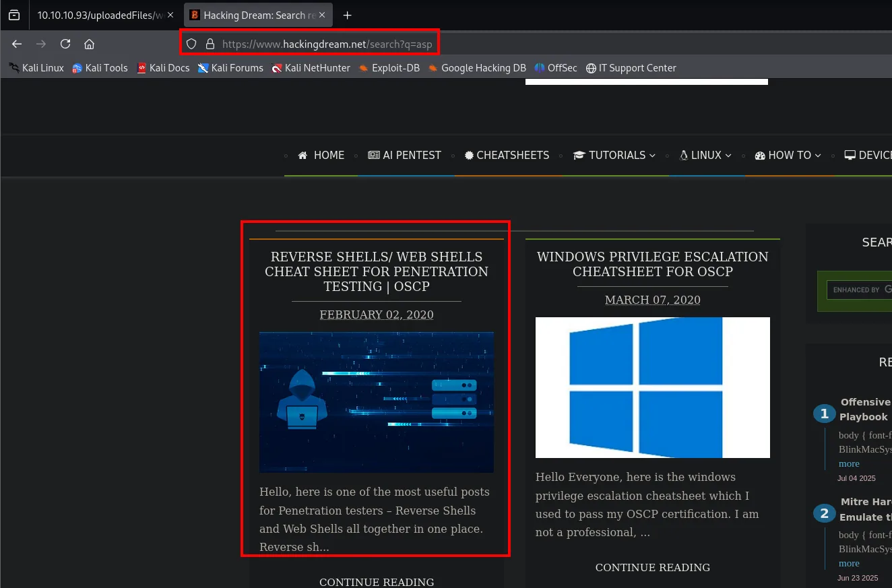Viewport: 892px width, 588px height.
Task: Open IT Support Center bookmark
Action: [631, 67]
